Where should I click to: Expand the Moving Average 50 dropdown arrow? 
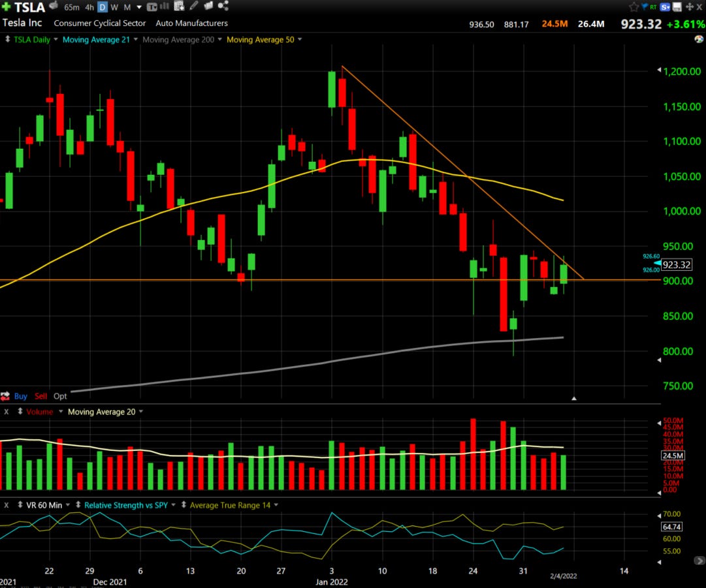tap(299, 39)
